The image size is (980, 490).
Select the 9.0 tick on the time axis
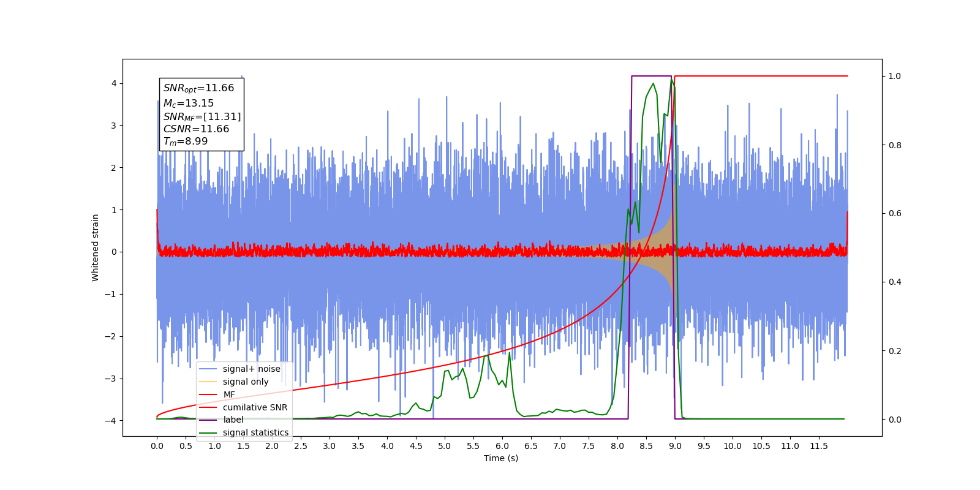(x=675, y=446)
